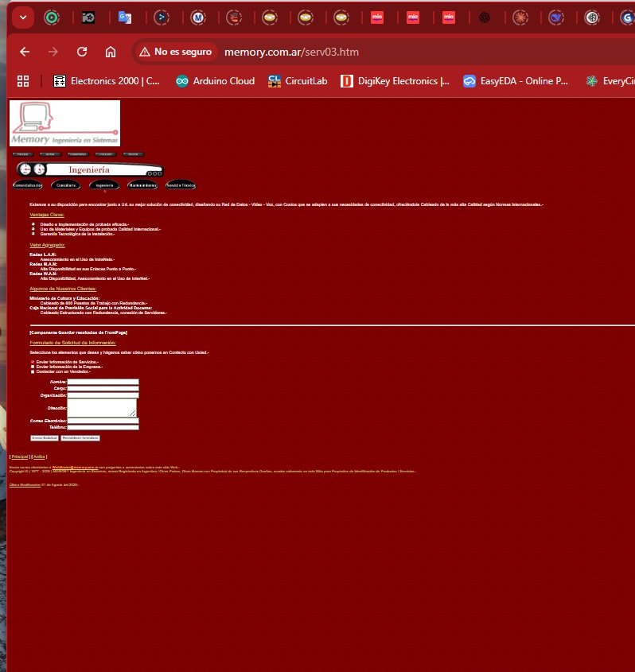Screen dimensions: 635x672
Task: Click the 'Formulario de Solicitud de Información:' heading
Action: (x=73, y=343)
